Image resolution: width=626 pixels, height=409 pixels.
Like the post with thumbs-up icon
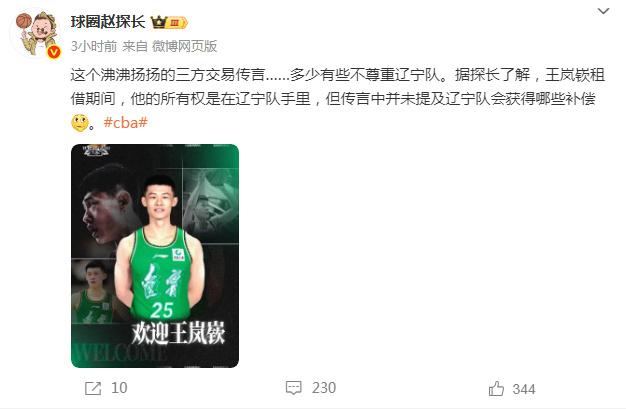point(496,388)
